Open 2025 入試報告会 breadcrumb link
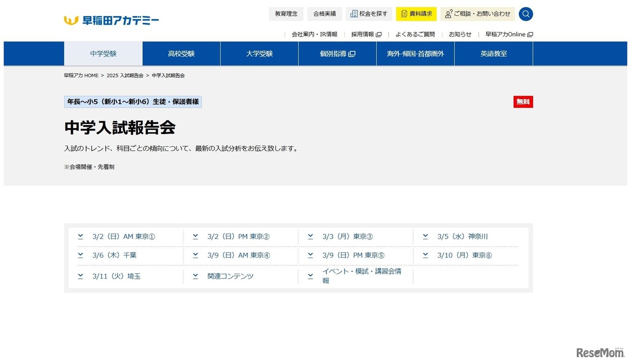 click(125, 75)
